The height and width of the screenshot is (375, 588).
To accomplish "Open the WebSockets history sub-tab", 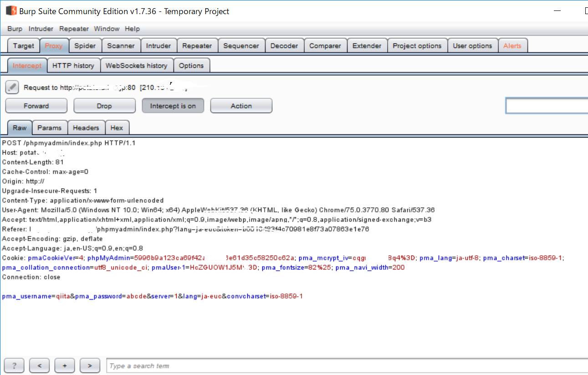I will pos(137,66).
